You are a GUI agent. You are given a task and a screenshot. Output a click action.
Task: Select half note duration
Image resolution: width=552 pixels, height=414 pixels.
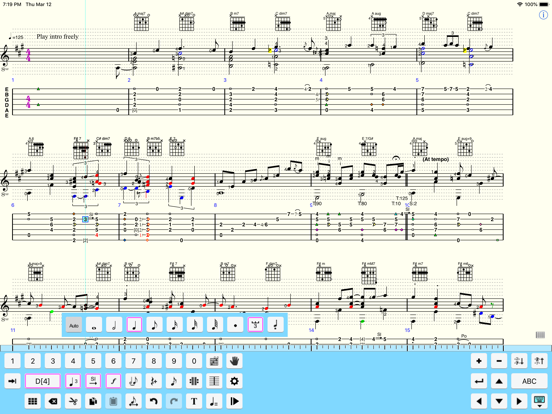(114, 325)
